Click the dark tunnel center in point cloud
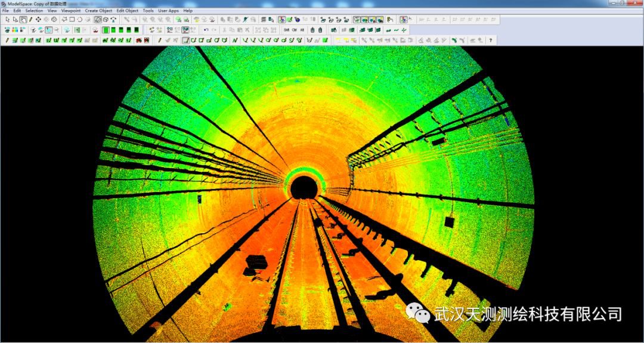Image resolution: width=644 pixels, height=343 pixels. click(x=304, y=187)
